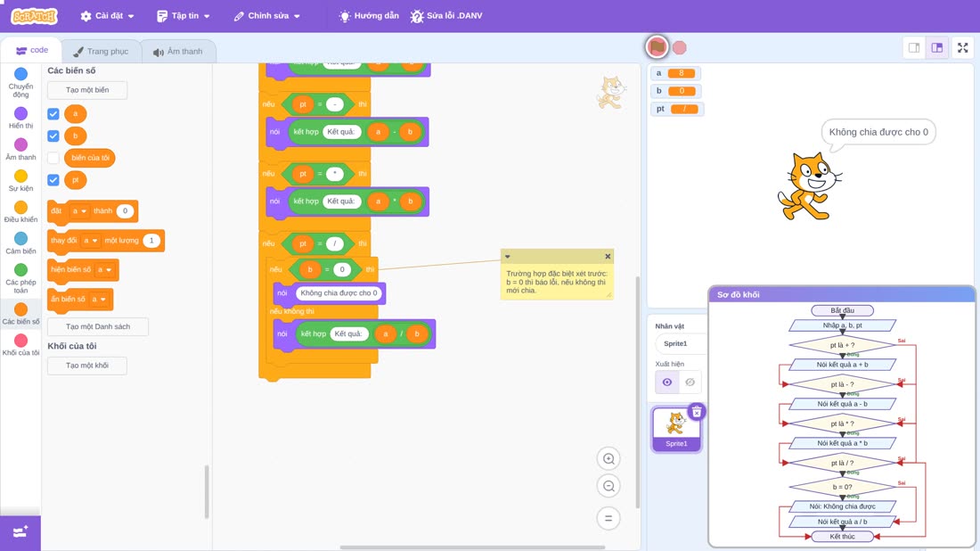This screenshot has width=980, height=551.
Task: Check the biến của tôi checkbox
Action: point(53,158)
